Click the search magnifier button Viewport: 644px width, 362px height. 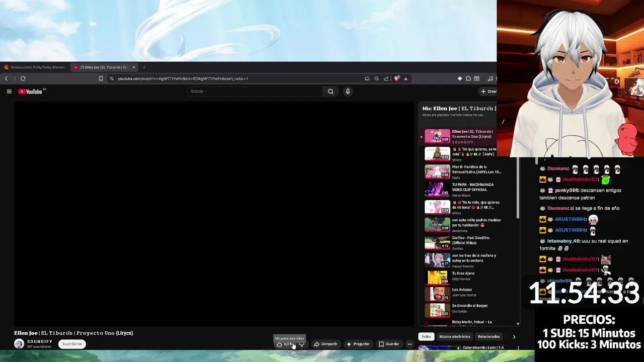(x=331, y=92)
